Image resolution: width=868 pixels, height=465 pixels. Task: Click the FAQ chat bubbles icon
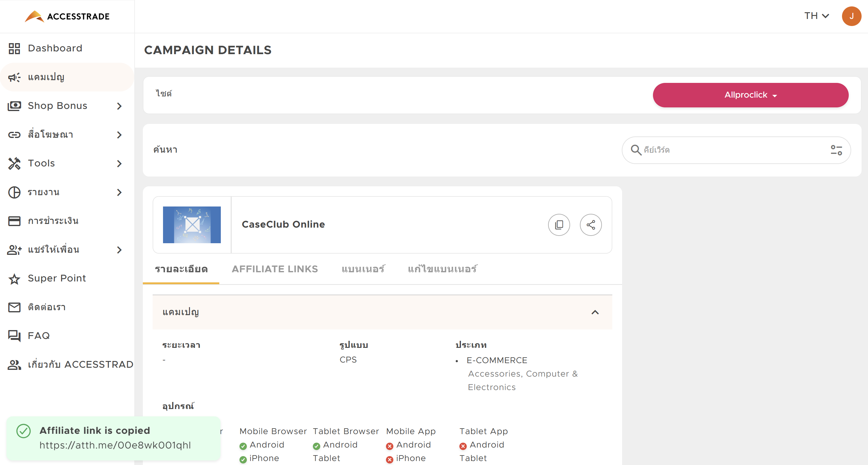pos(14,336)
